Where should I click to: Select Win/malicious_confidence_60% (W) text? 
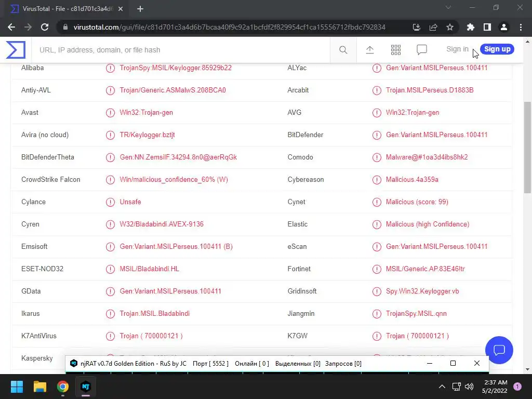pyautogui.click(x=174, y=179)
